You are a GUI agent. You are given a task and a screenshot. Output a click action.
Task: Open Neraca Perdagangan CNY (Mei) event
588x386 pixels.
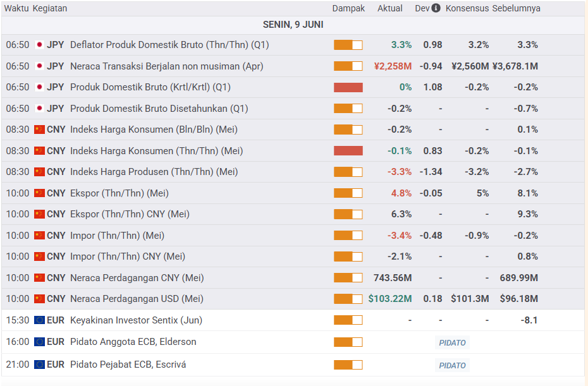(137, 278)
